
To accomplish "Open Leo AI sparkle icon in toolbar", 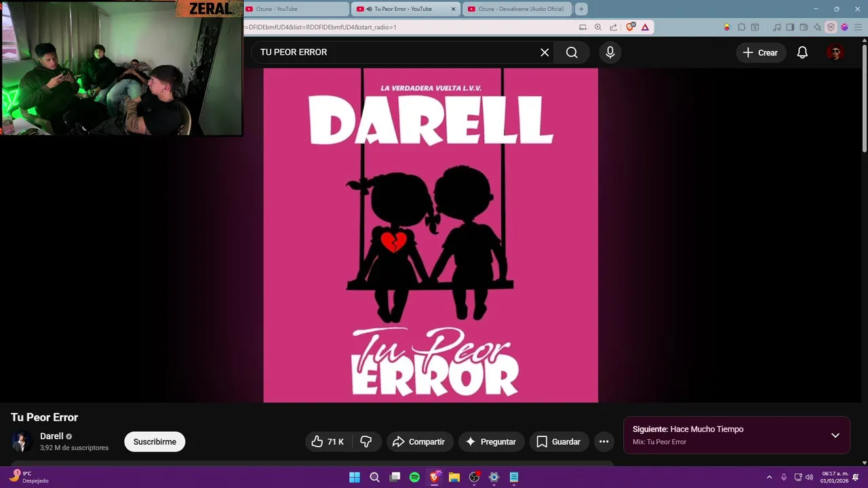I will click(x=817, y=27).
